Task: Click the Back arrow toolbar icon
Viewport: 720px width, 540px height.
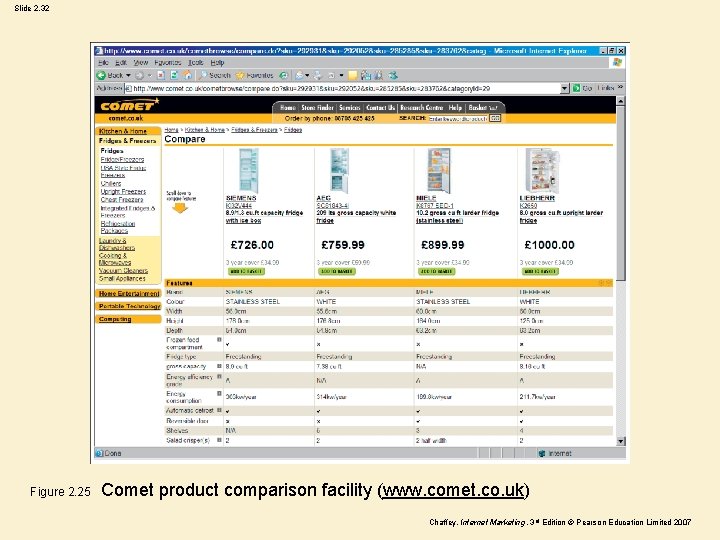Action: tap(101, 75)
